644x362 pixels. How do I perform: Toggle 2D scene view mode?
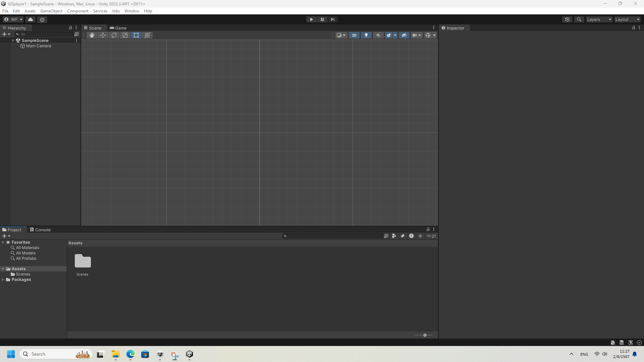[354, 35]
